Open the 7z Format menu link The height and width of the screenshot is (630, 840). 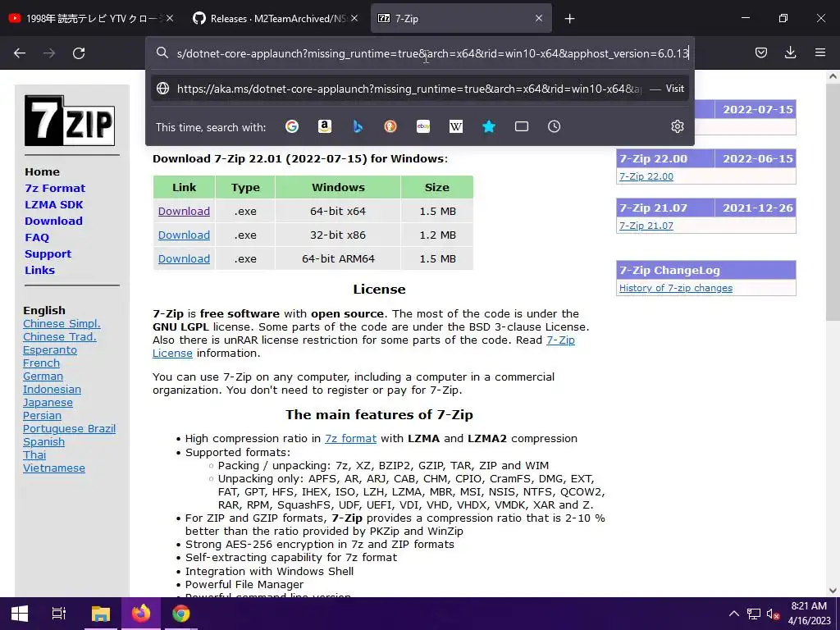(x=55, y=188)
